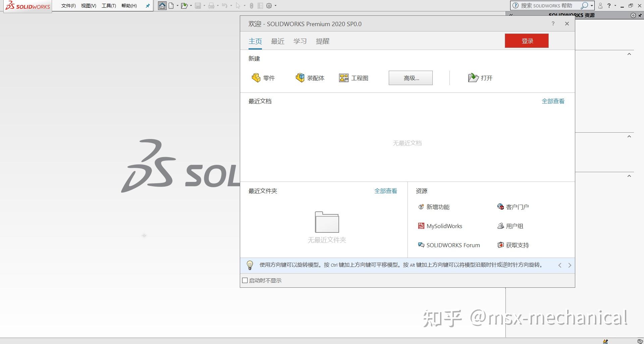Image resolution: width=644 pixels, height=344 pixels.
Task: Open the 用户组 resource link
Action: tap(510, 226)
